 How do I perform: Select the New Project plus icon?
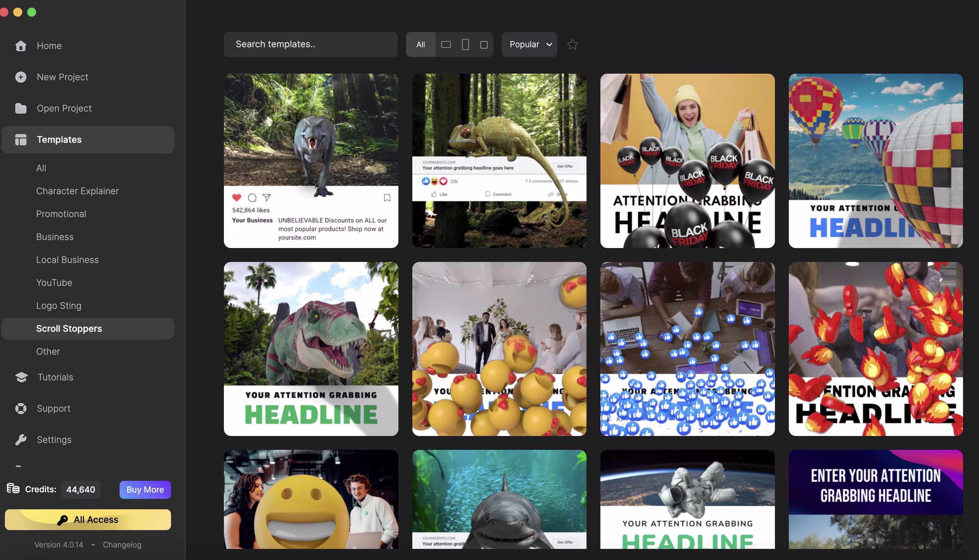(20, 77)
